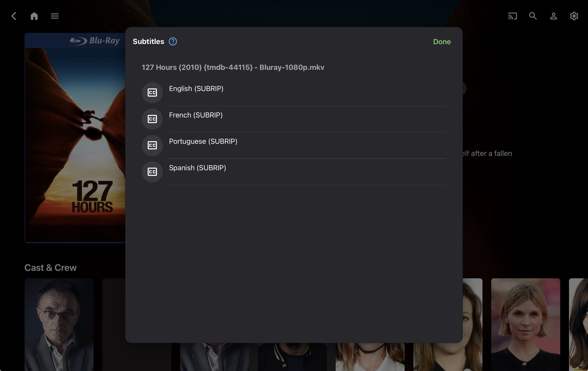Click the Cast to device icon

point(512,16)
